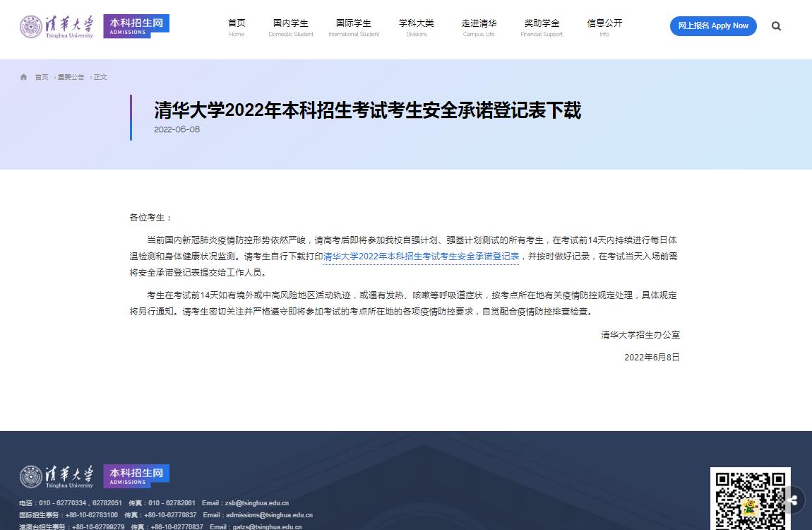Click the article title heading
The width and height of the screenshot is (812, 530).
point(368,110)
